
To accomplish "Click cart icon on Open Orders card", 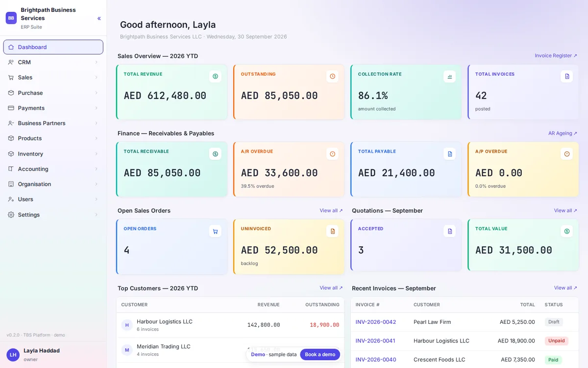I will point(215,231).
